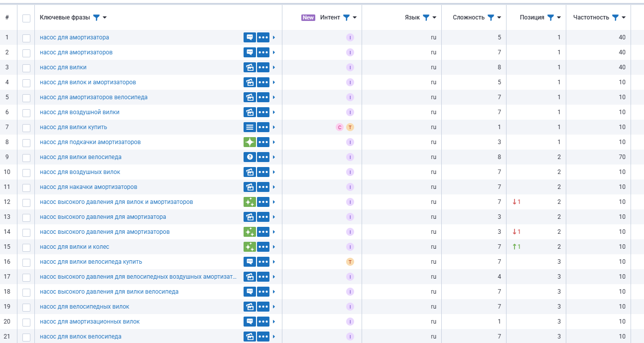
Task: Check the box for 'насос для велосипедных вилок'
Action: click(x=26, y=307)
